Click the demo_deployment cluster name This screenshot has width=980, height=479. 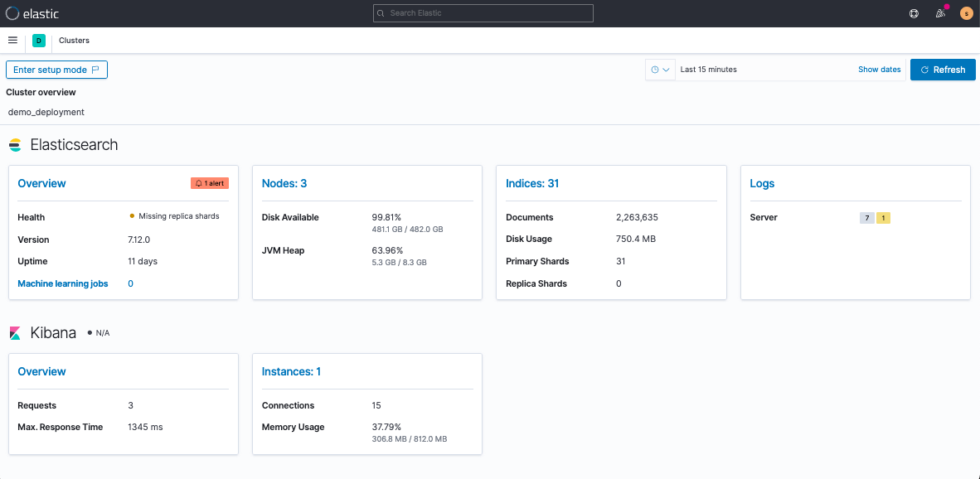pos(46,113)
